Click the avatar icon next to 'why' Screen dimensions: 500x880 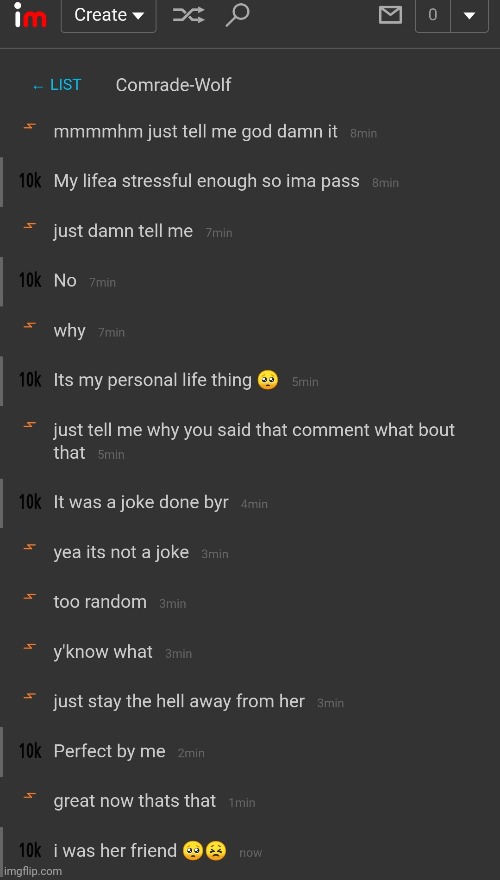30,325
